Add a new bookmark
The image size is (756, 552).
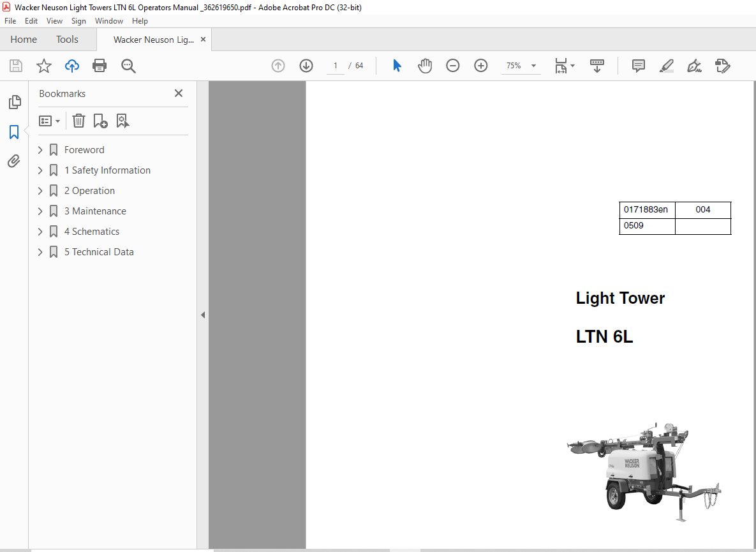[x=100, y=121]
